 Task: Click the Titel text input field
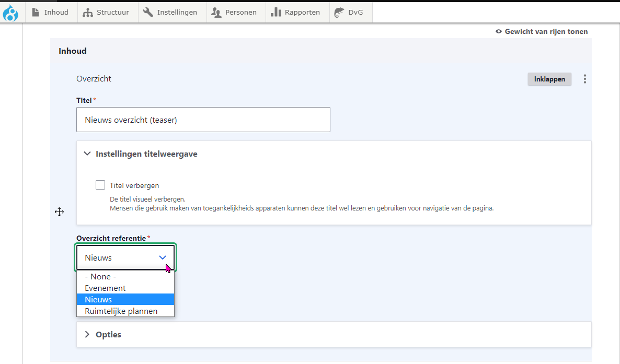point(203,120)
